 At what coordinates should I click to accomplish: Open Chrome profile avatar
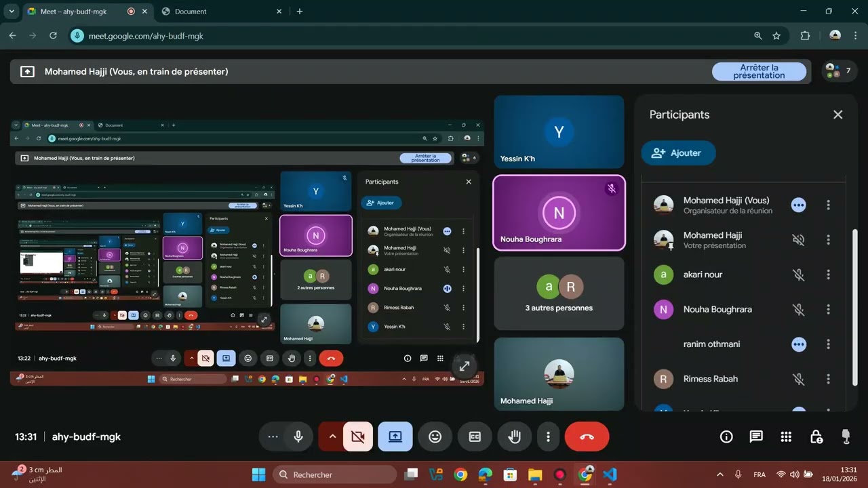835,35
